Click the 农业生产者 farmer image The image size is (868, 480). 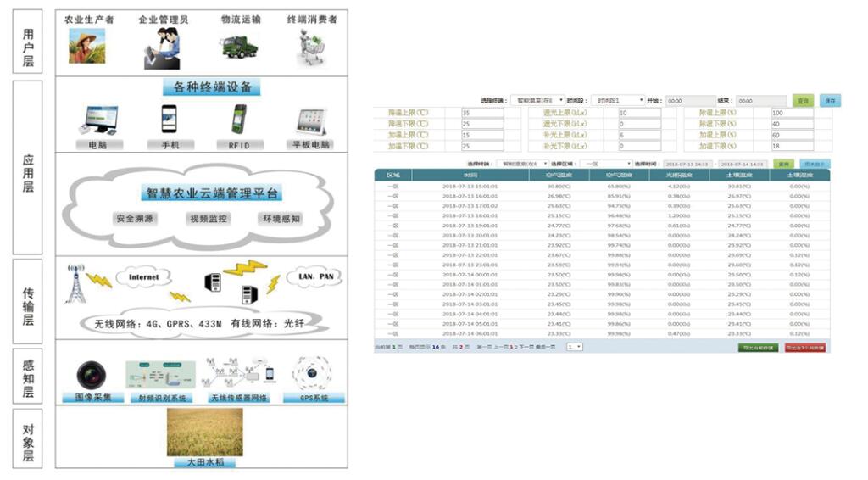[87, 47]
